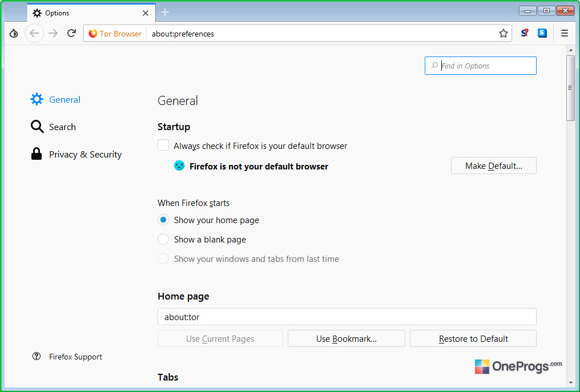Screen dimensions: 580x392
Task: Click Restore to Default button
Action: click(x=473, y=338)
